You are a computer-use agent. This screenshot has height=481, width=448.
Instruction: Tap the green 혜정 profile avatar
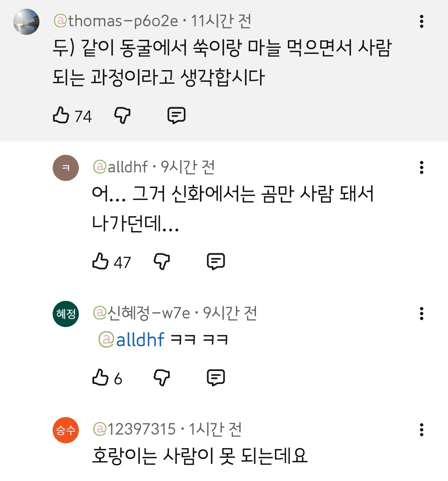point(66,314)
